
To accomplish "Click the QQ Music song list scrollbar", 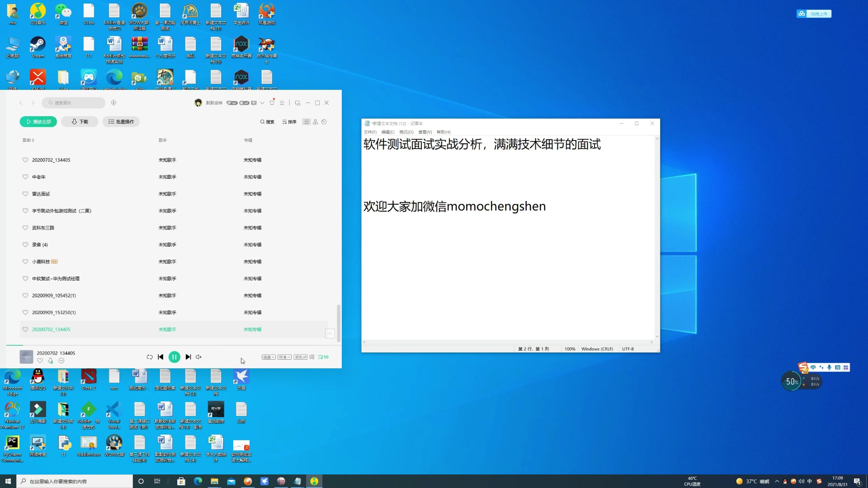I will pyautogui.click(x=339, y=323).
